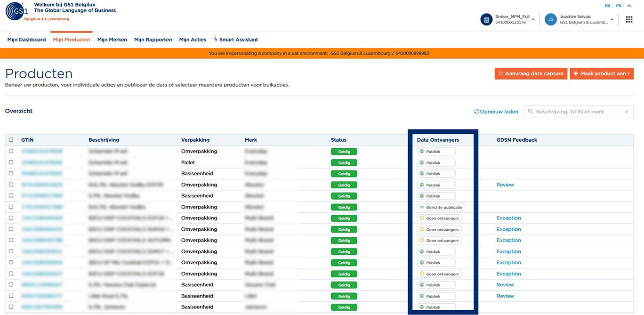Switch language to EN
This screenshot has width=644, height=315.
607,6
